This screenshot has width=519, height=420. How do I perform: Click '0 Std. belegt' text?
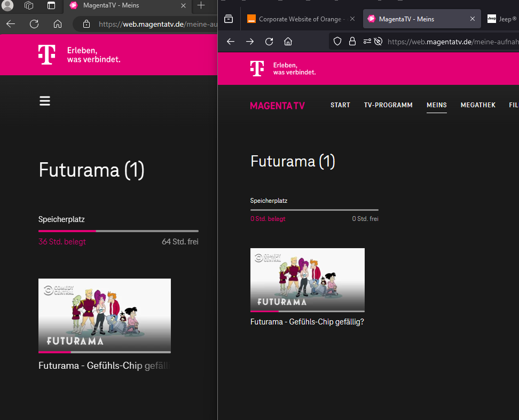tap(268, 219)
